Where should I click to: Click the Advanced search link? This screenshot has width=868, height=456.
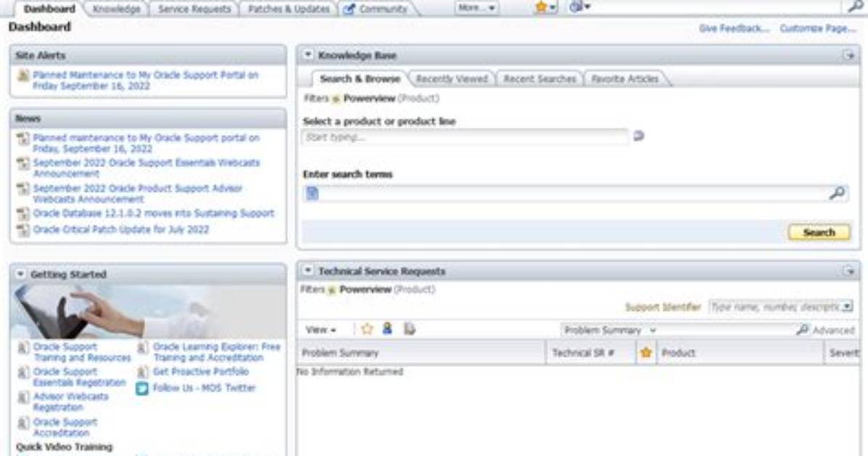[833, 330]
